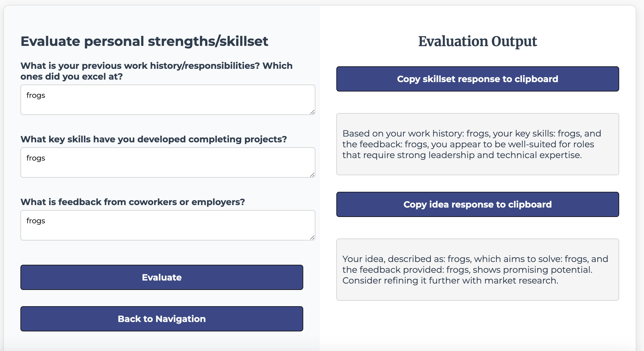
Task: Go Back to Navigation
Action: click(x=162, y=319)
